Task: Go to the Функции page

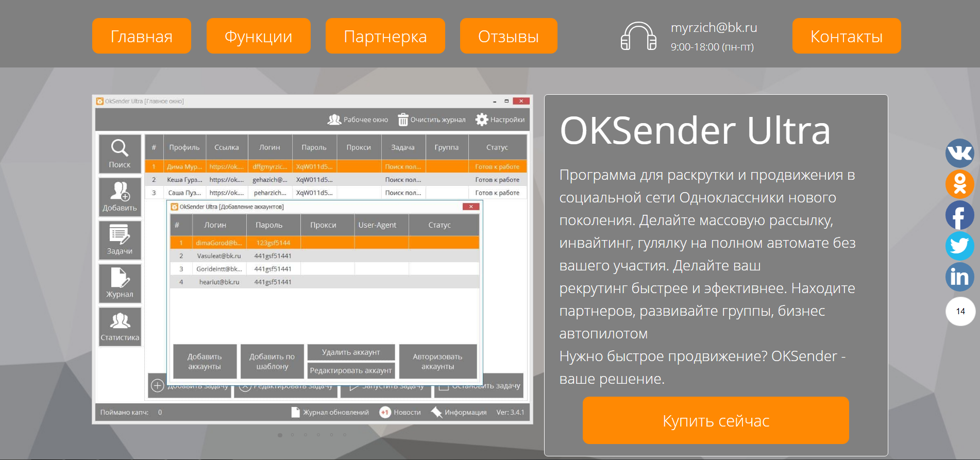Action: click(x=258, y=36)
